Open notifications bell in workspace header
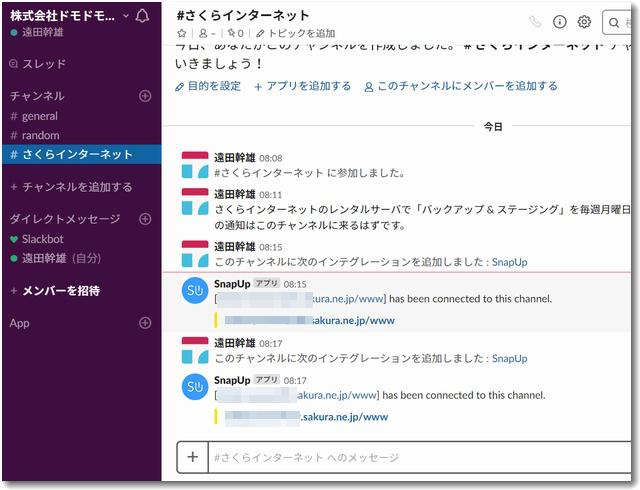Screen dimensions: 640x490 pos(142,16)
